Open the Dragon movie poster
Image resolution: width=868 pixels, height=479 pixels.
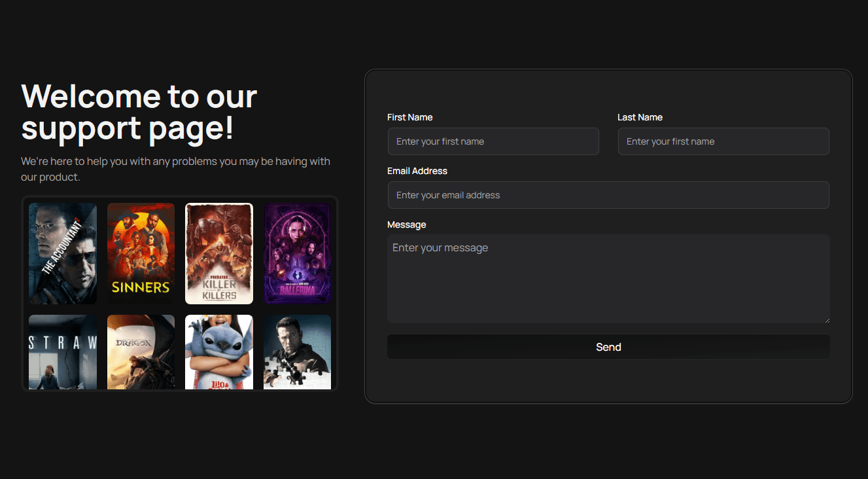[x=141, y=352]
